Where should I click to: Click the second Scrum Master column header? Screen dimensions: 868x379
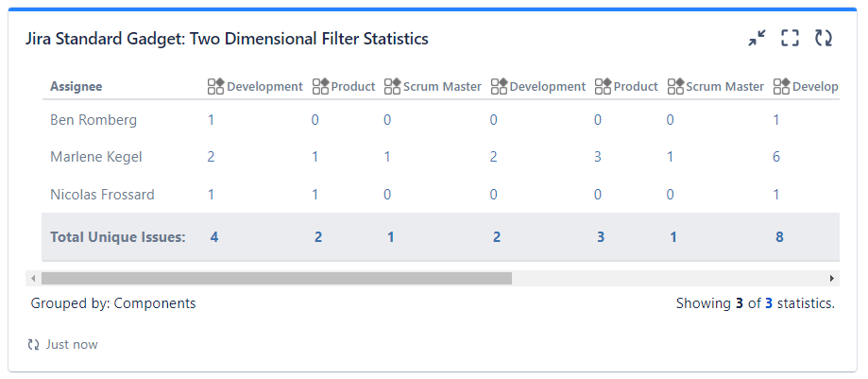[724, 87]
